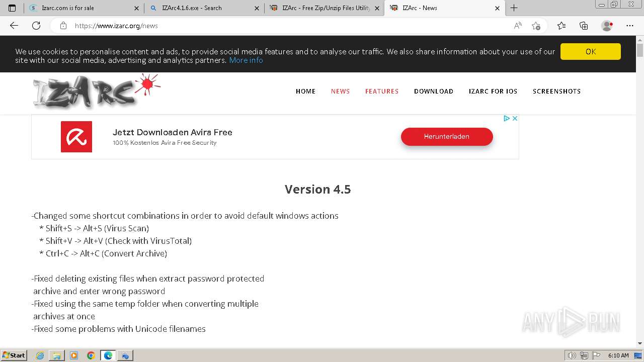Open AdChoices triangle icon on ad
The width and height of the screenshot is (644, 362).
[507, 119]
